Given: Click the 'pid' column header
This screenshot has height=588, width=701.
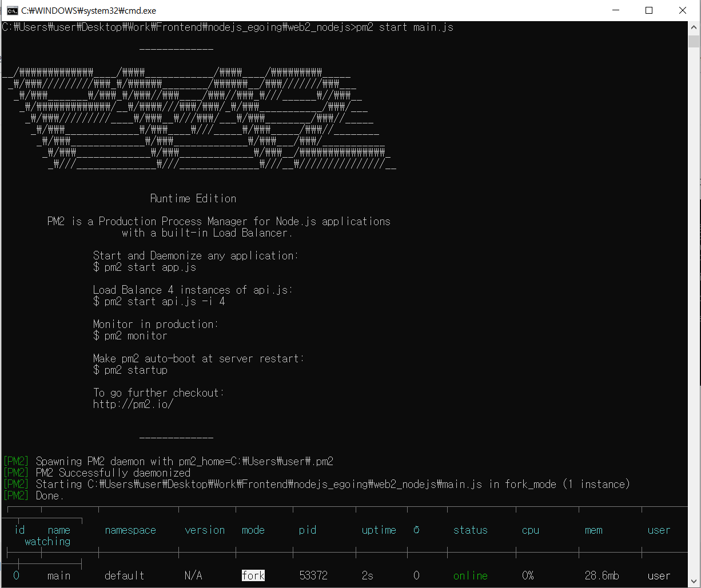Looking at the screenshot, I should point(308,530).
